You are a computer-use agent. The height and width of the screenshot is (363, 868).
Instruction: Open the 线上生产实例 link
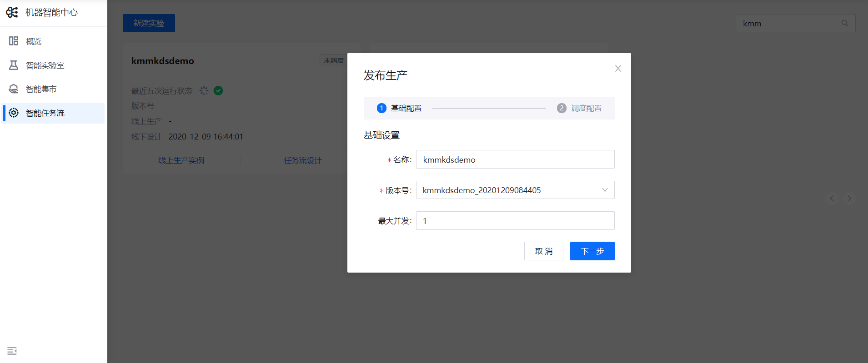(x=181, y=160)
